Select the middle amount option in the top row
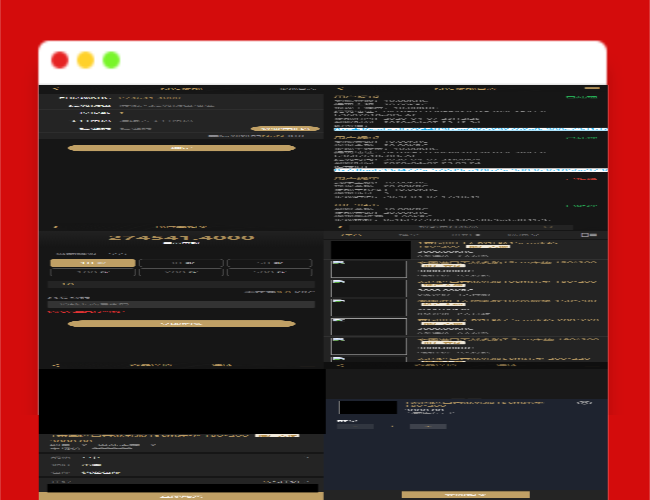Viewport: 650px width, 500px height. click(x=181, y=263)
